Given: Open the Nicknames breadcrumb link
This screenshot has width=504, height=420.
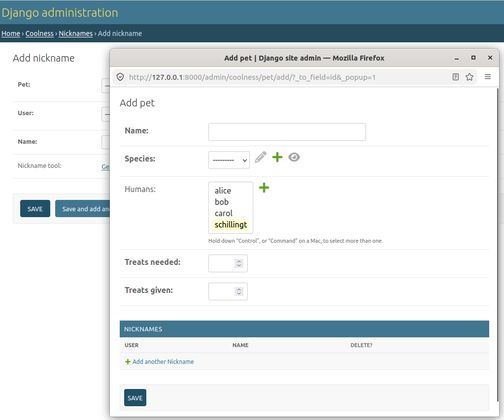Looking at the screenshot, I should pos(75,33).
